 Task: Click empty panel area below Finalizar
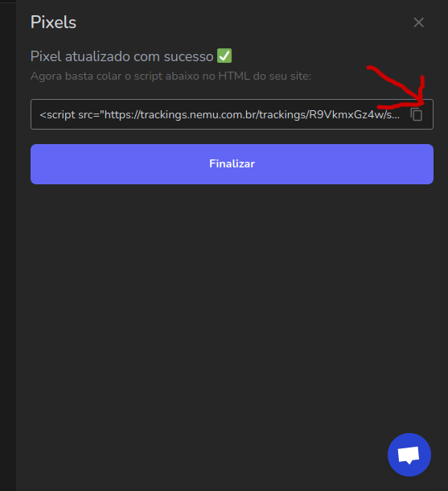point(232,298)
